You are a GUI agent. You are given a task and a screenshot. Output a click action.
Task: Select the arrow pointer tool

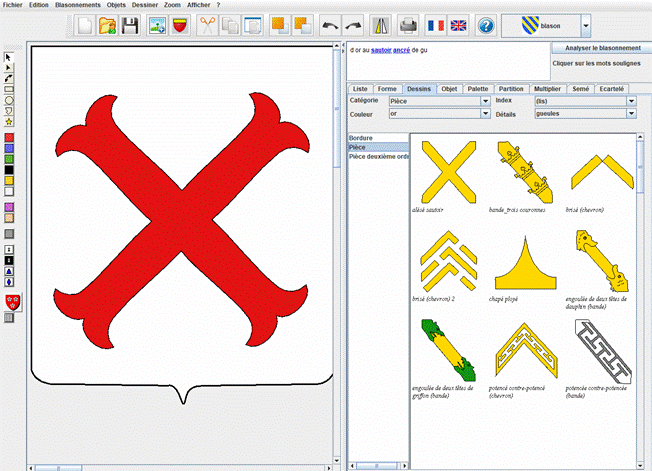click(x=9, y=57)
